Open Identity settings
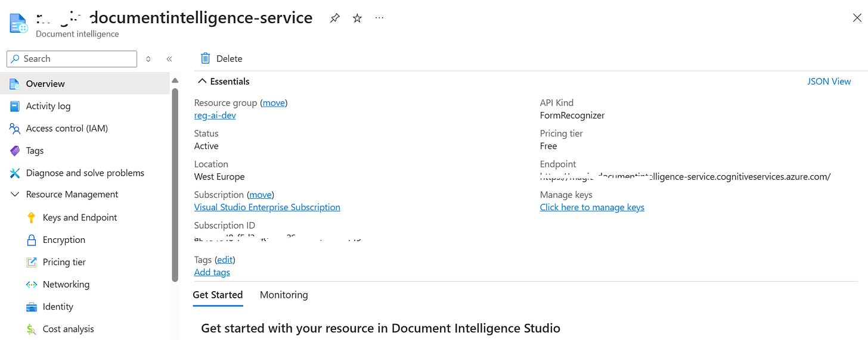Viewport: 868px width, 340px height. click(58, 307)
